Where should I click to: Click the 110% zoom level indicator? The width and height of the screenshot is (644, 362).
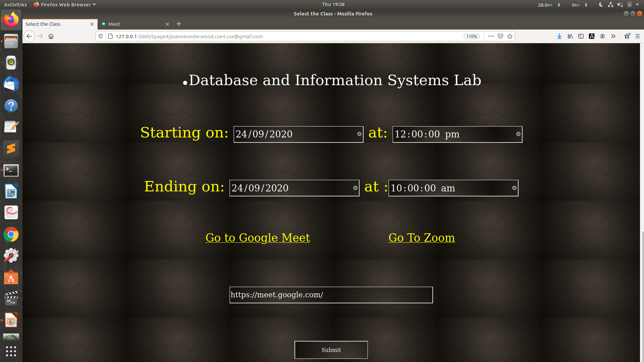click(472, 36)
